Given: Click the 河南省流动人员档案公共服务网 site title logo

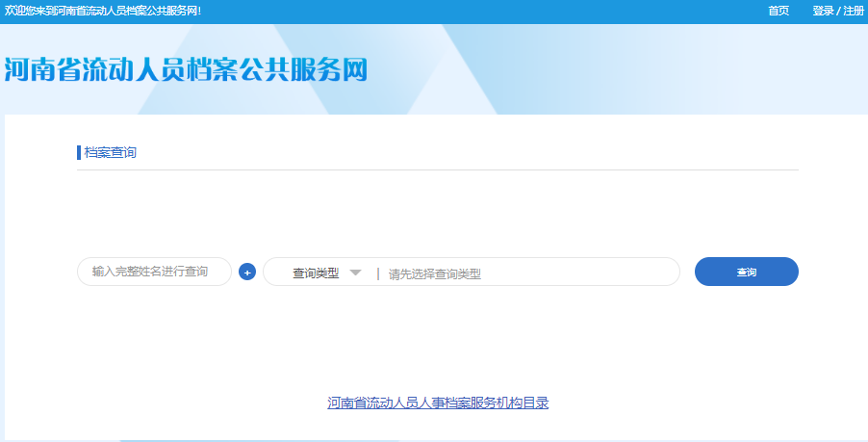Looking at the screenshot, I should click(187, 70).
